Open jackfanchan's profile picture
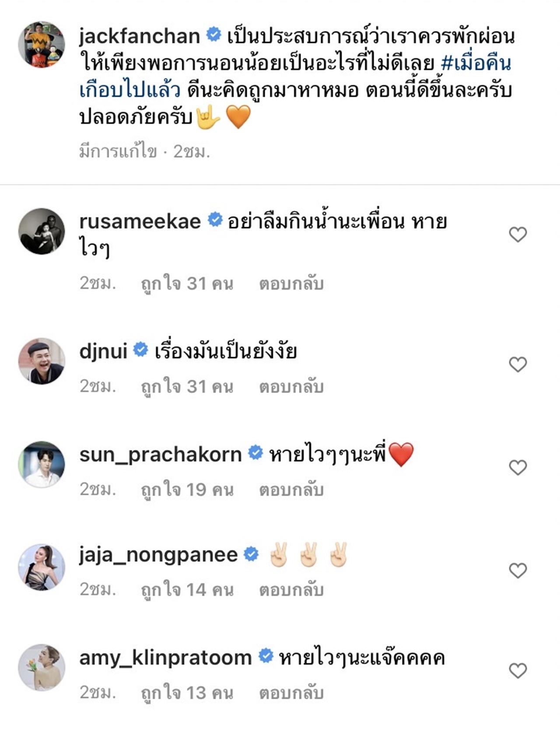Viewport: 560px width, 729px height. [x=42, y=44]
